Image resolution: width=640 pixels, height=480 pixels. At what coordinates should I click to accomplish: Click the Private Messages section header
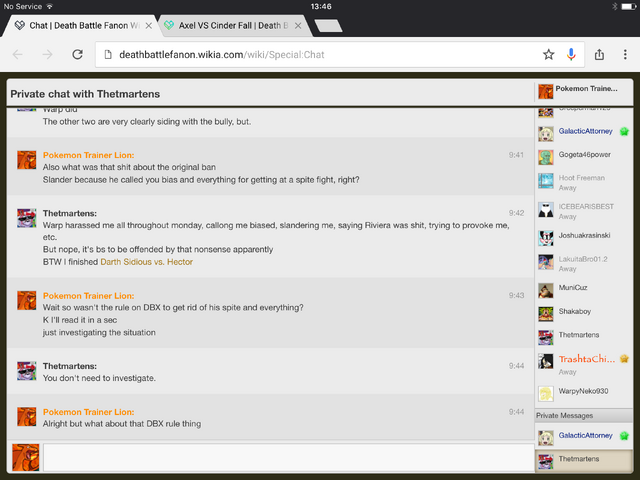584,416
